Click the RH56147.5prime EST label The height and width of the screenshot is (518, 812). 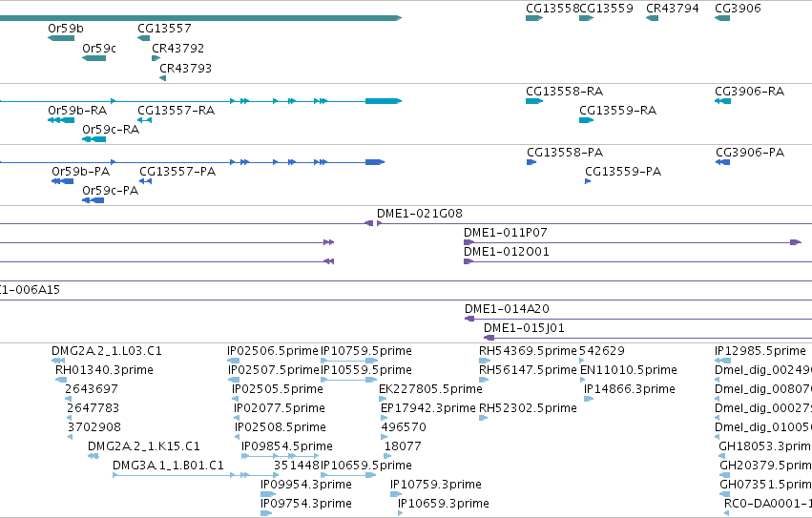pyautogui.click(x=529, y=370)
